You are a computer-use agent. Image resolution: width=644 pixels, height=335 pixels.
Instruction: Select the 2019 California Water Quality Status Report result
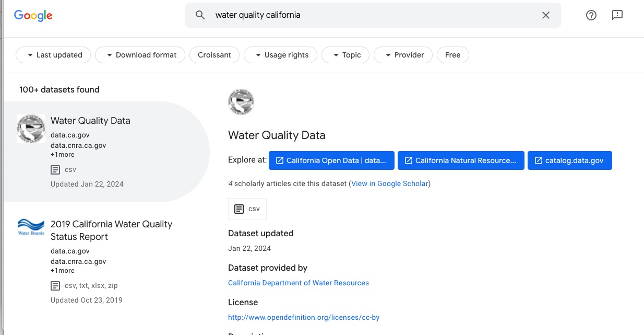(111, 230)
